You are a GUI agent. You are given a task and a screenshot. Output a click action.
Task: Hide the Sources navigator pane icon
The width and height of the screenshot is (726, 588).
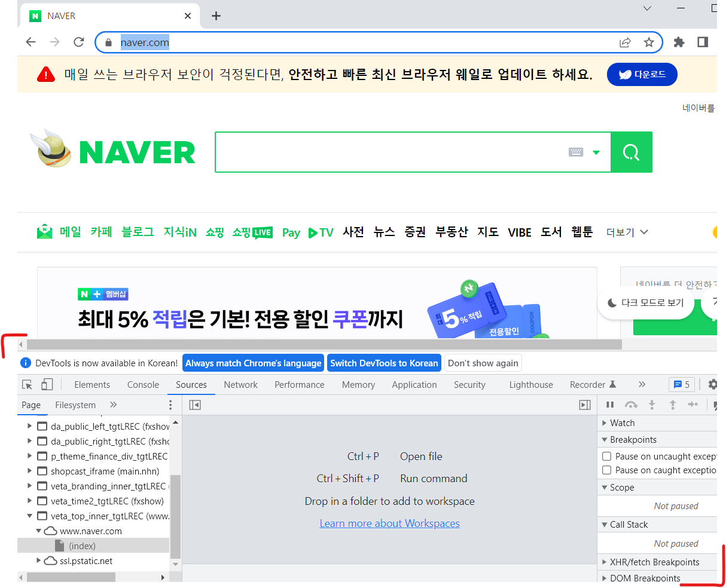pyautogui.click(x=194, y=405)
